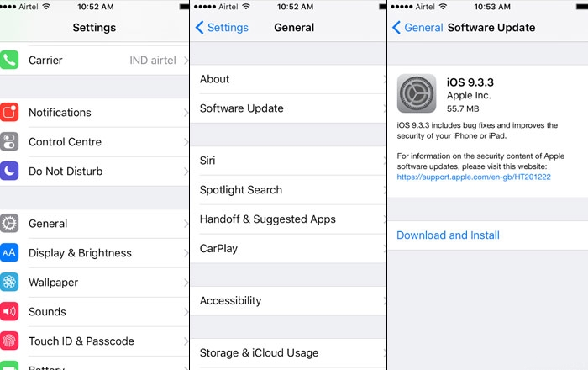The height and width of the screenshot is (370, 588).
Task: Tap the IND airtel carrier value
Action: [153, 60]
